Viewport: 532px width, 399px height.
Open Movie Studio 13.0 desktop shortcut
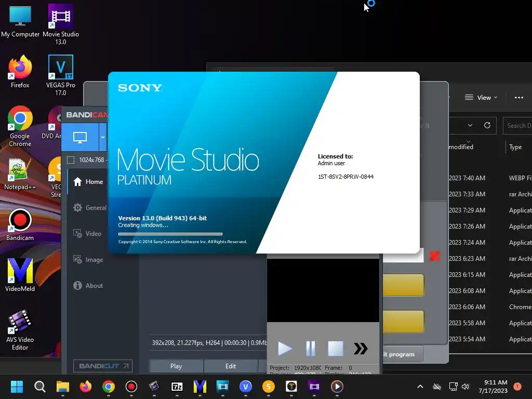(60, 24)
